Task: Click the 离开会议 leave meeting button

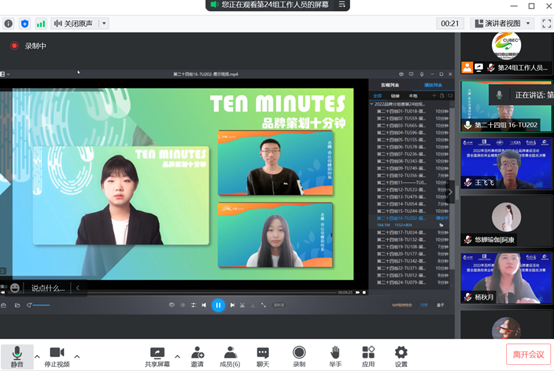Action: click(x=529, y=354)
